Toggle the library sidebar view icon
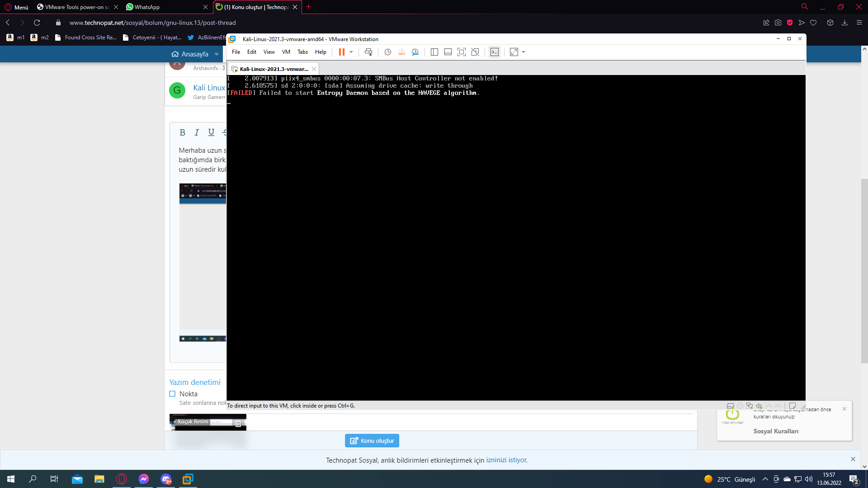The width and height of the screenshot is (868, 488). (434, 52)
